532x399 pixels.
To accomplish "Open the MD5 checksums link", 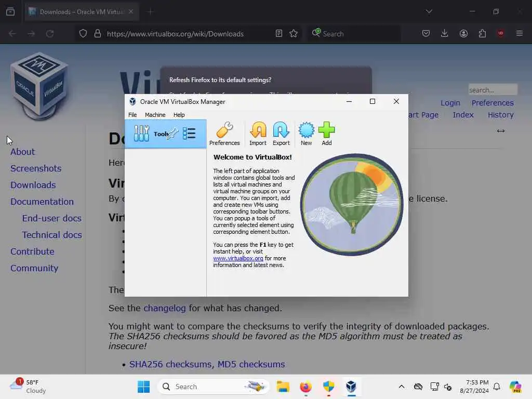I will [x=251, y=364].
